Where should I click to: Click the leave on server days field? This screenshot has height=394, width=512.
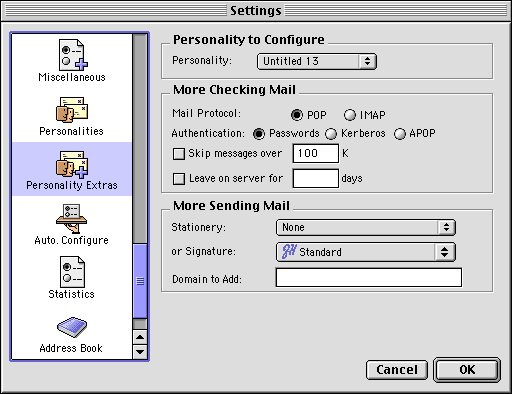click(x=316, y=178)
